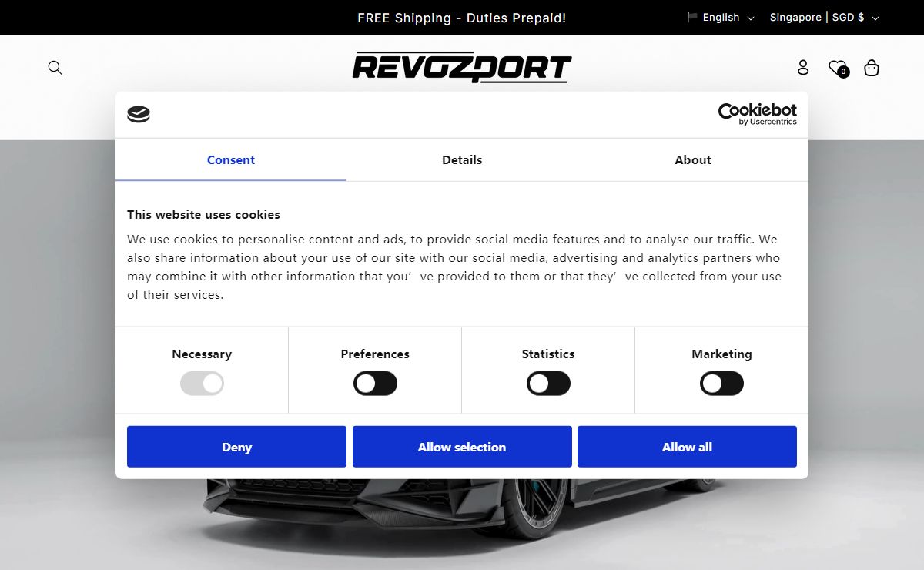Open the Singapore SGD currency selector
This screenshot has width=924, height=570.
[x=824, y=18]
